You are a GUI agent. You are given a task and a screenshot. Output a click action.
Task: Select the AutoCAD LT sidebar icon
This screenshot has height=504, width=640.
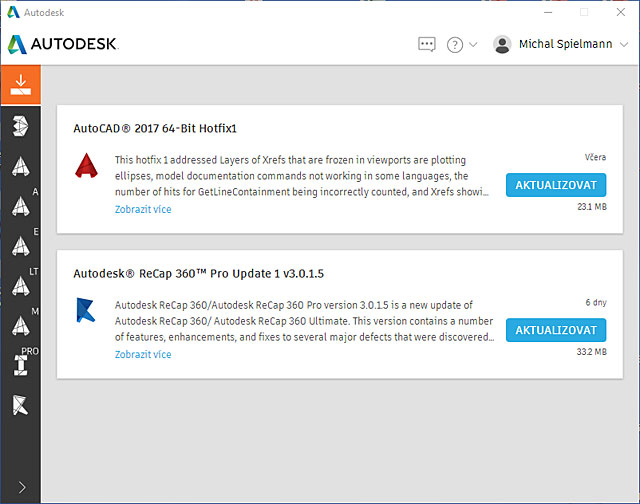tap(20, 286)
